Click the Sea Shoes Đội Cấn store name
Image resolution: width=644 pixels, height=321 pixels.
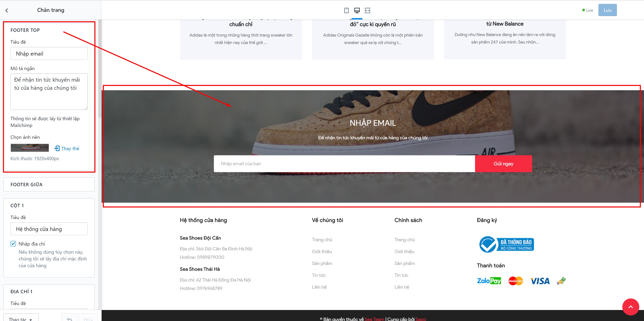200,238
